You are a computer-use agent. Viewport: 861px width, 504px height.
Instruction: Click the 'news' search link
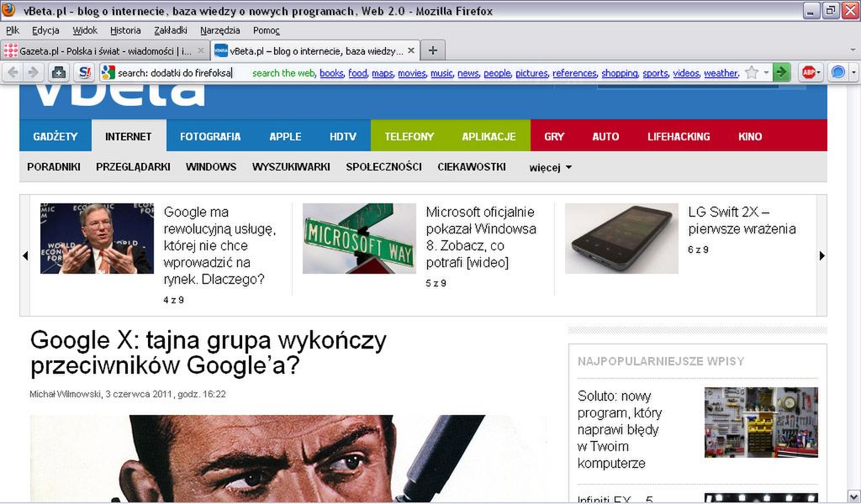tap(467, 73)
